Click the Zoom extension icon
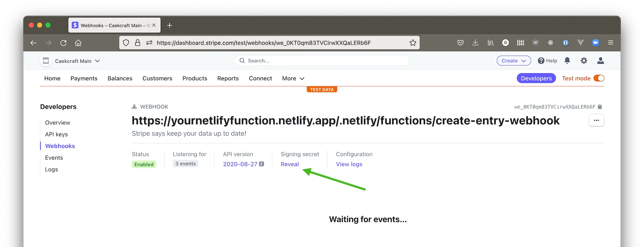This screenshot has height=247, width=644. pyautogui.click(x=596, y=43)
